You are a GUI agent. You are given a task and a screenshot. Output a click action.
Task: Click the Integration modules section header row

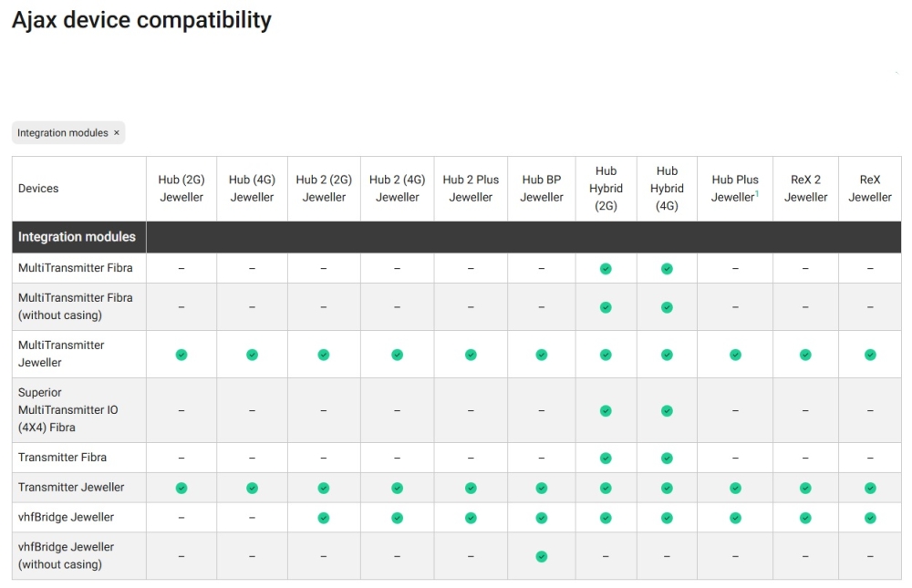point(77,237)
